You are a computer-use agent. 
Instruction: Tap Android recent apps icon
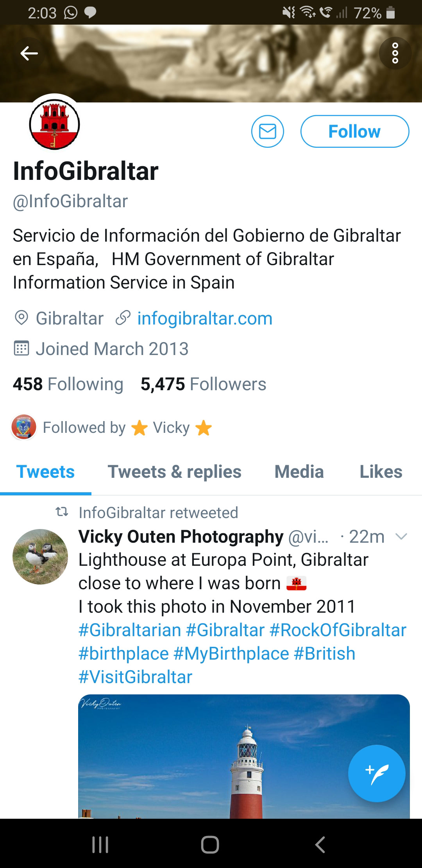click(100, 845)
